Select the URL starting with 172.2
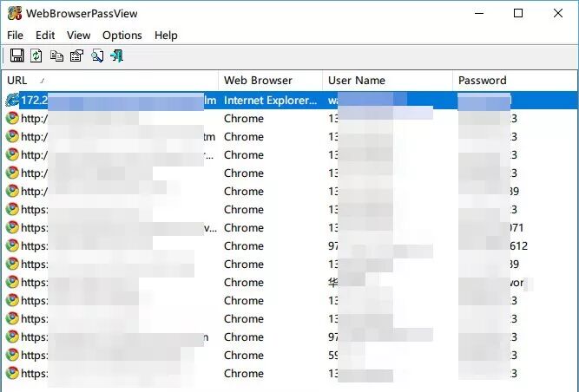Screen dimensions: 579x392 pyautogui.click(x=119, y=101)
